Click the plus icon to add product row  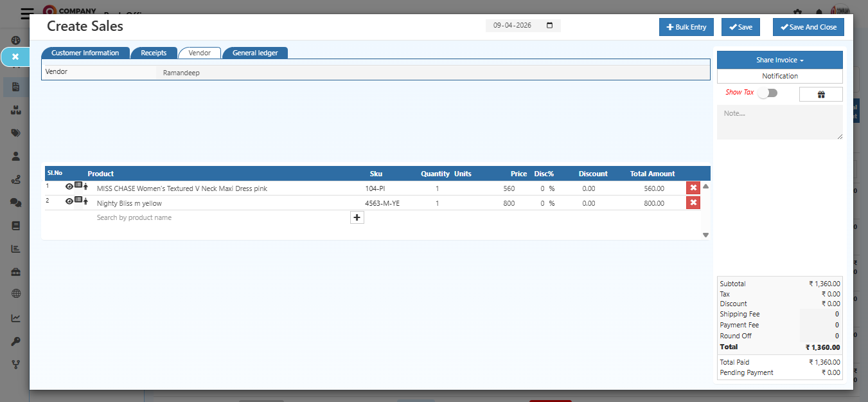pyautogui.click(x=357, y=217)
